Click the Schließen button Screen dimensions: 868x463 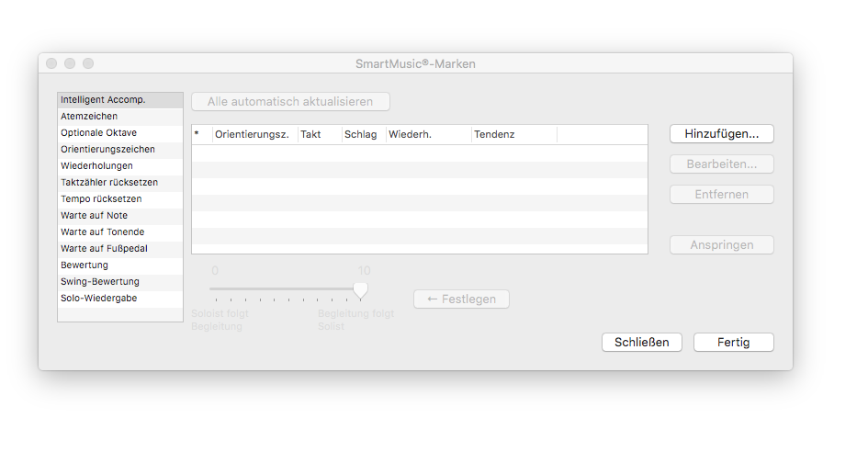642,343
